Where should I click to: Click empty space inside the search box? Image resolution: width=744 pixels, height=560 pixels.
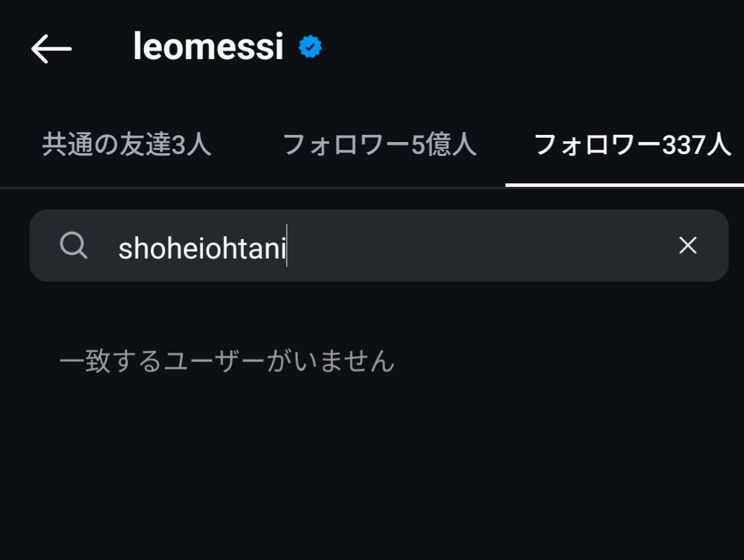tap(478, 246)
